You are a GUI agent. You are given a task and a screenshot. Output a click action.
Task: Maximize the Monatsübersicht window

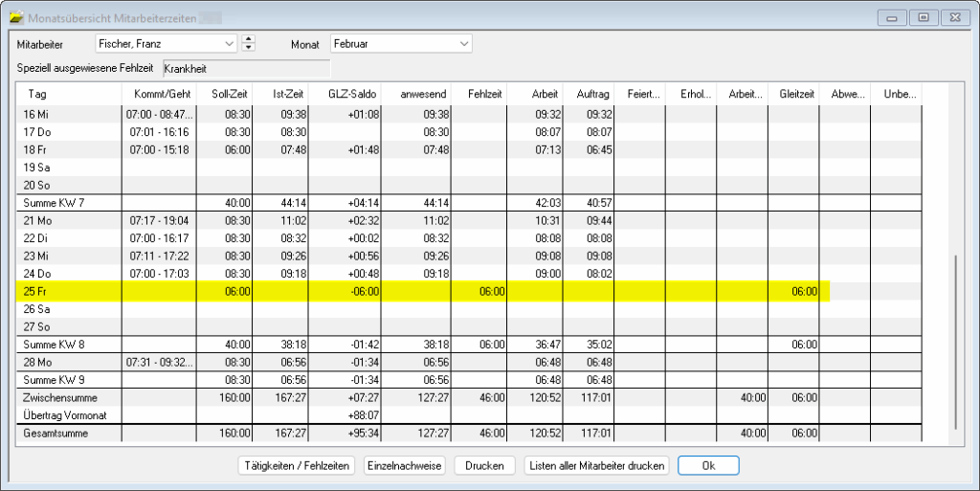click(x=924, y=17)
